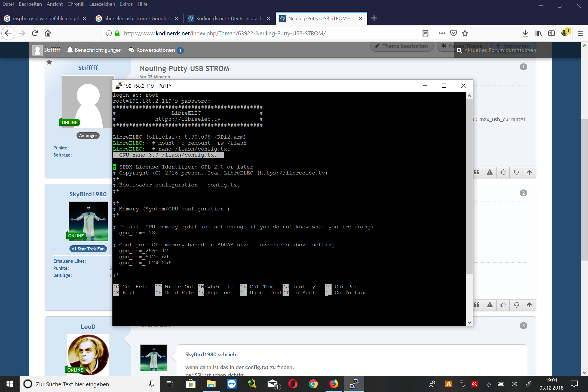
Task: Click PuTTY scrollbar up arrow
Action: click(x=469, y=96)
